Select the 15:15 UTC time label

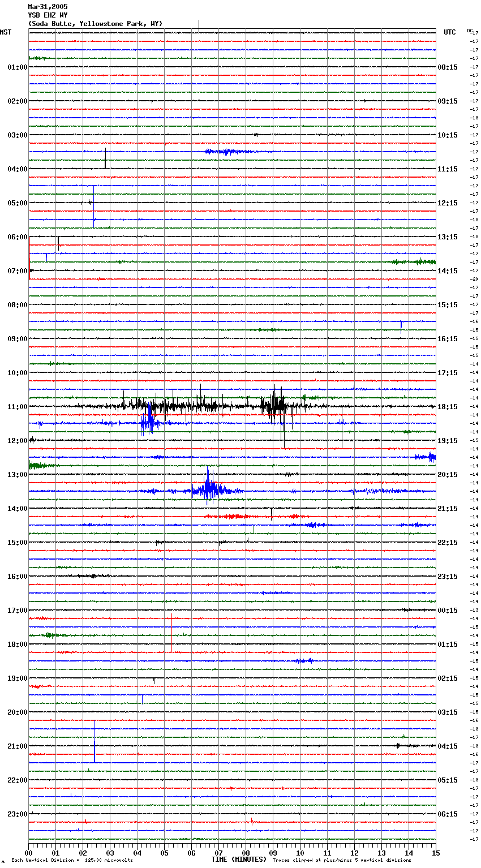pyautogui.click(x=448, y=305)
